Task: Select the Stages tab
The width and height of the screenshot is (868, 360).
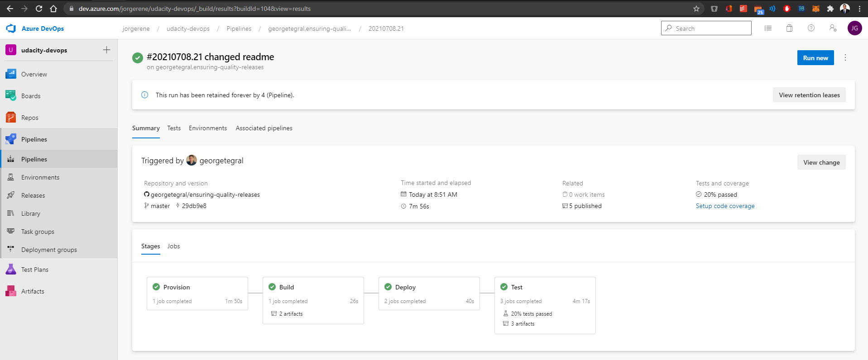Action: click(151, 246)
